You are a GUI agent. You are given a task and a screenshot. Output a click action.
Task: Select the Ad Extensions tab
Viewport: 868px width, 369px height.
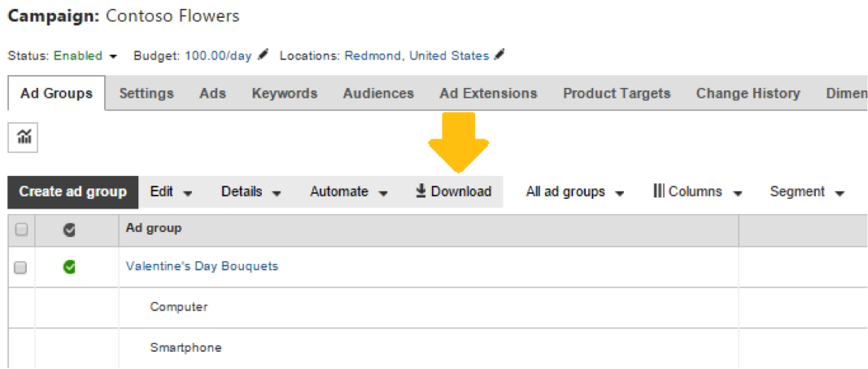(x=488, y=93)
